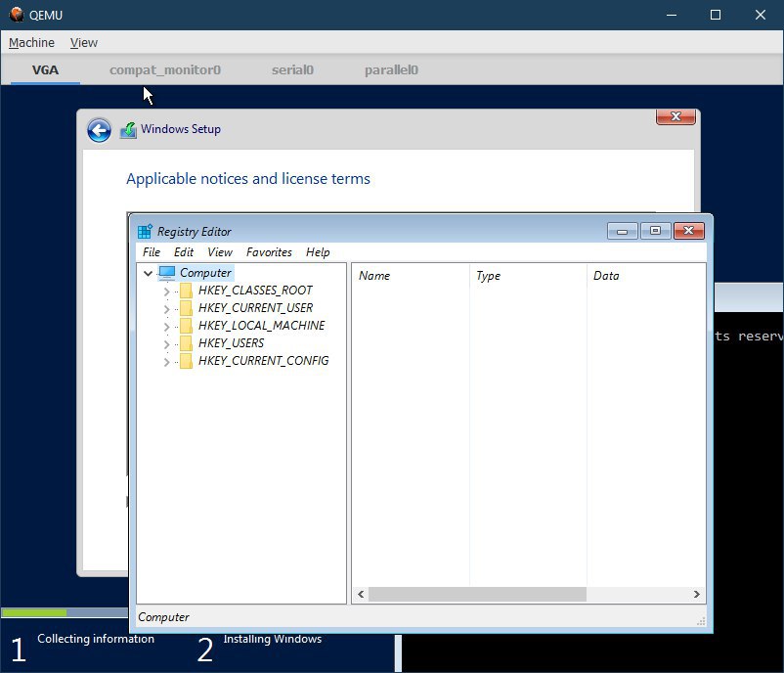Image resolution: width=784 pixels, height=673 pixels.
Task: Click the horizontal scrollbar thumb
Action: click(477, 595)
